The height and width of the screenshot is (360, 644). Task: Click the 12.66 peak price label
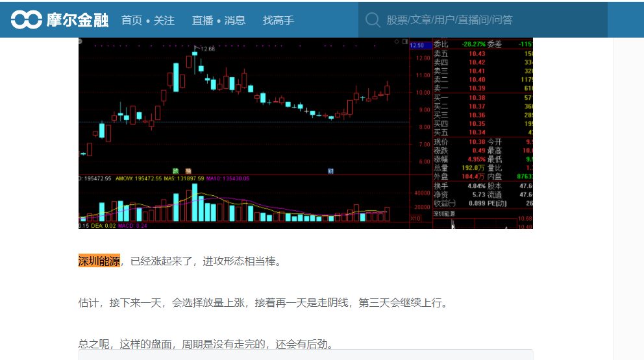tap(208, 49)
